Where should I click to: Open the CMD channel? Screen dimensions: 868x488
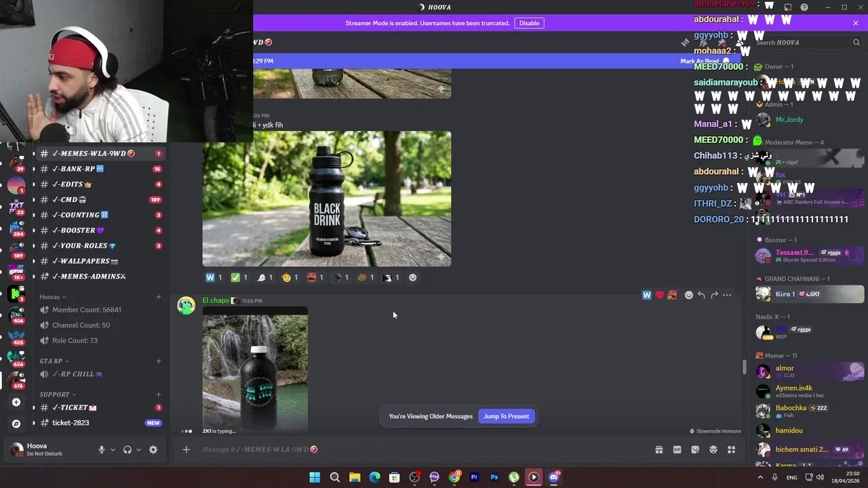[x=99, y=199]
